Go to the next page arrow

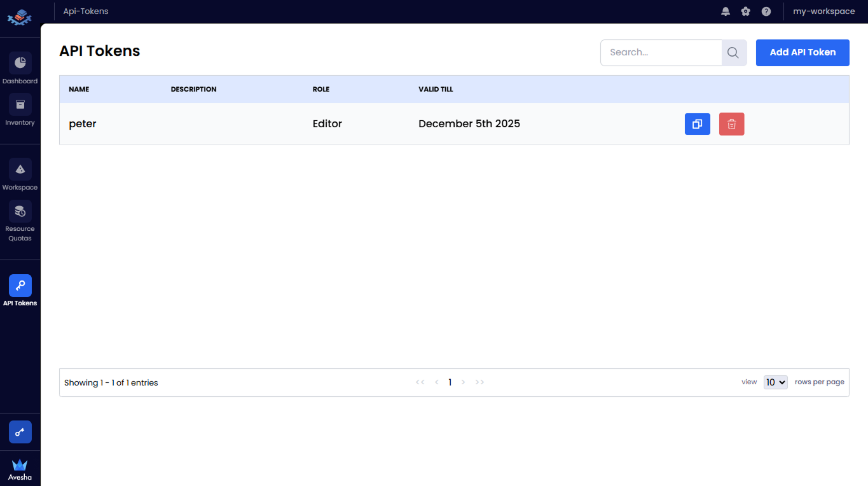coord(464,382)
